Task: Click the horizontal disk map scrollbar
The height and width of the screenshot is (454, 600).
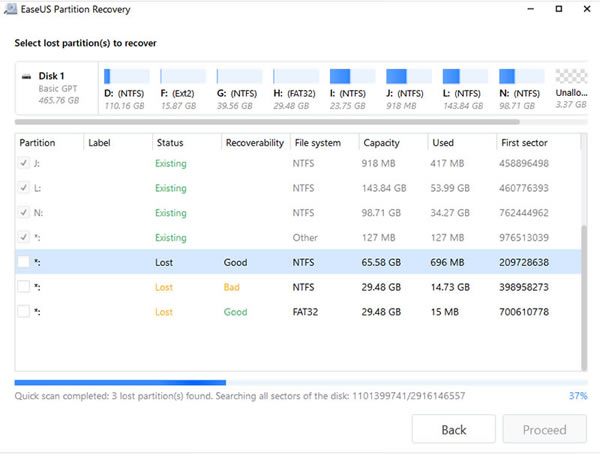Action: (x=267, y=122)
